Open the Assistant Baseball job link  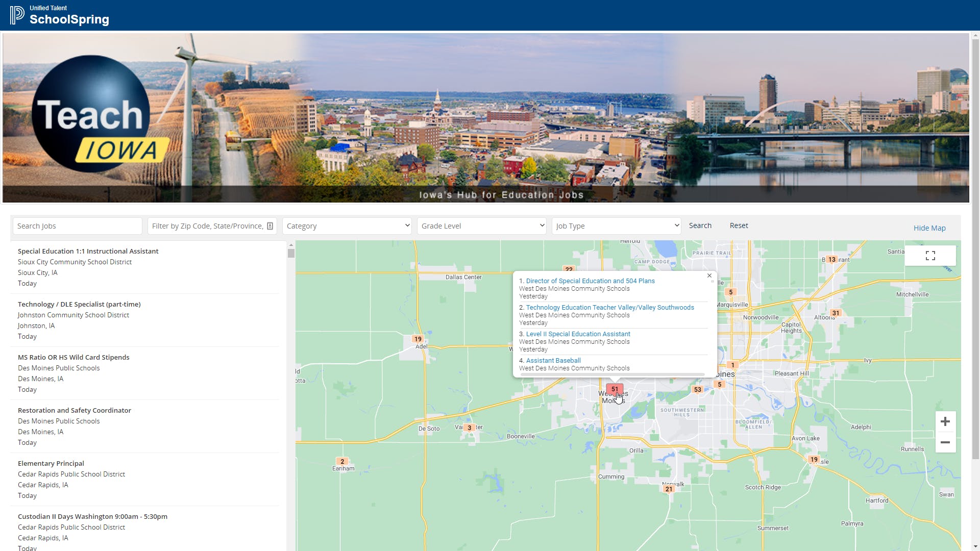coord(553,360)
